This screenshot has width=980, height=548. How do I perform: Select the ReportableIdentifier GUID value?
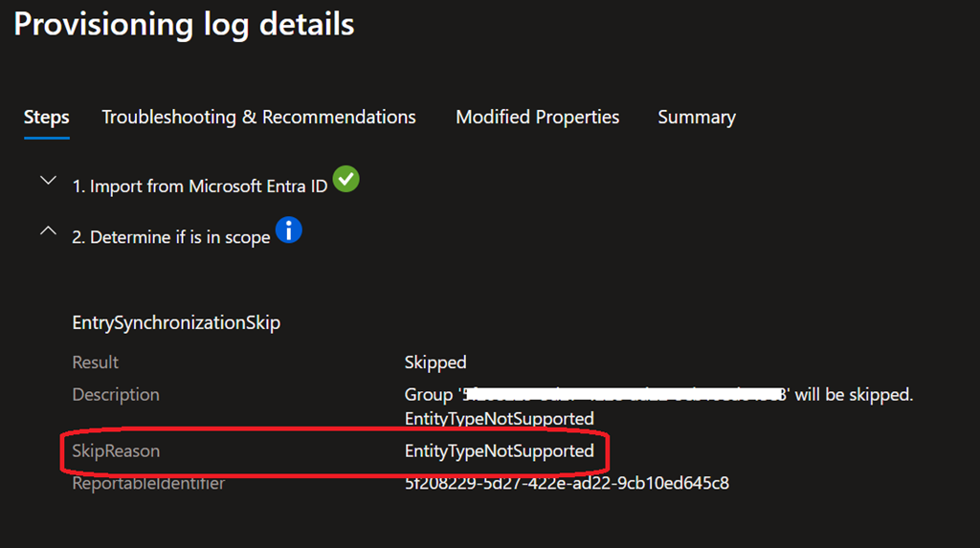(x=567, y=483)
